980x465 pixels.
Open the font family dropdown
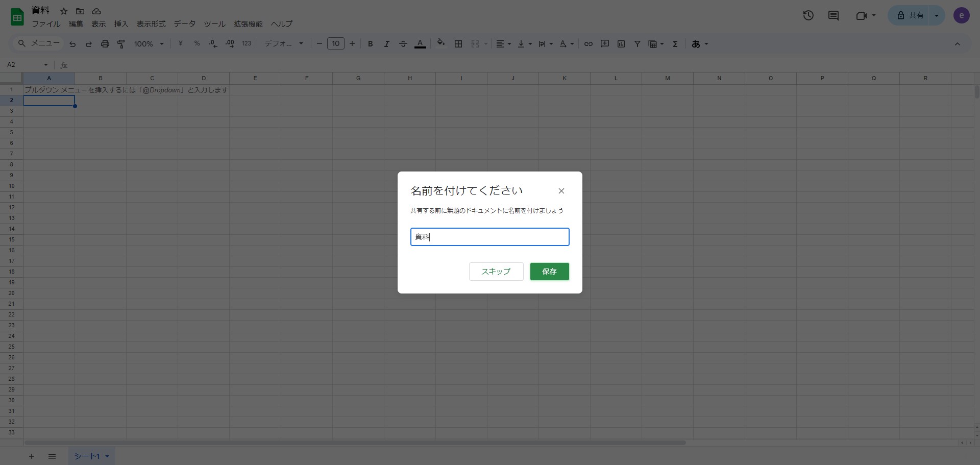pyautogui.click(x=284, y=44)
